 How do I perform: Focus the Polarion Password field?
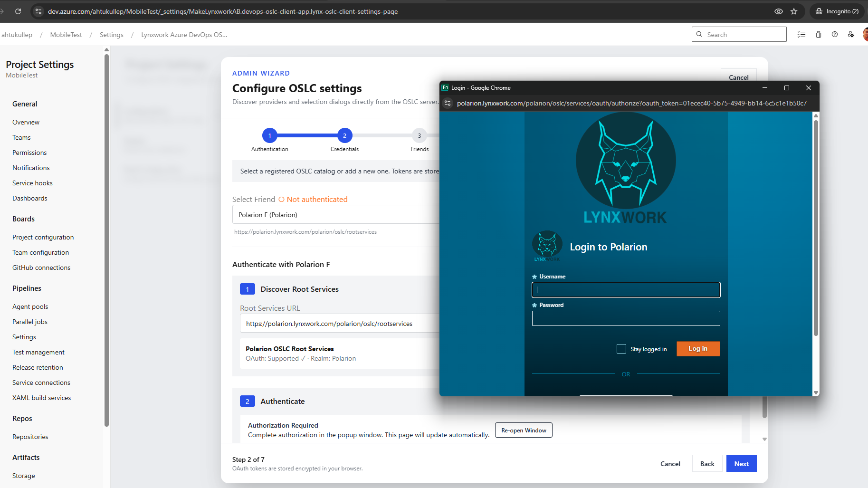pos(626,318)
